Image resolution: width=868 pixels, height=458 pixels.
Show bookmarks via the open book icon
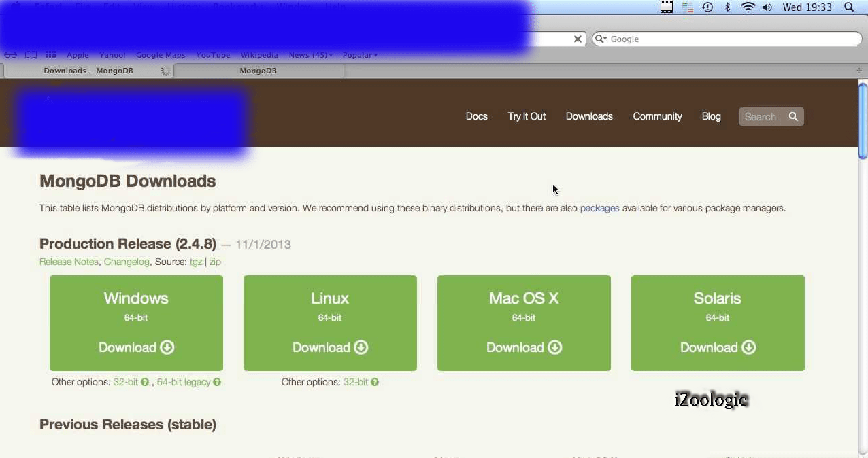click(31, 55)
